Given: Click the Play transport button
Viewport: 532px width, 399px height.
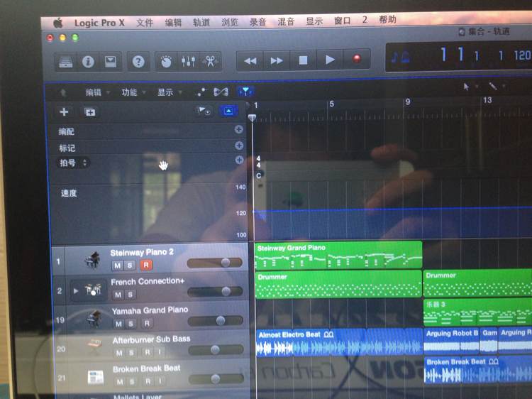Looking at the screenshot, I should click(x=330, y=60).
